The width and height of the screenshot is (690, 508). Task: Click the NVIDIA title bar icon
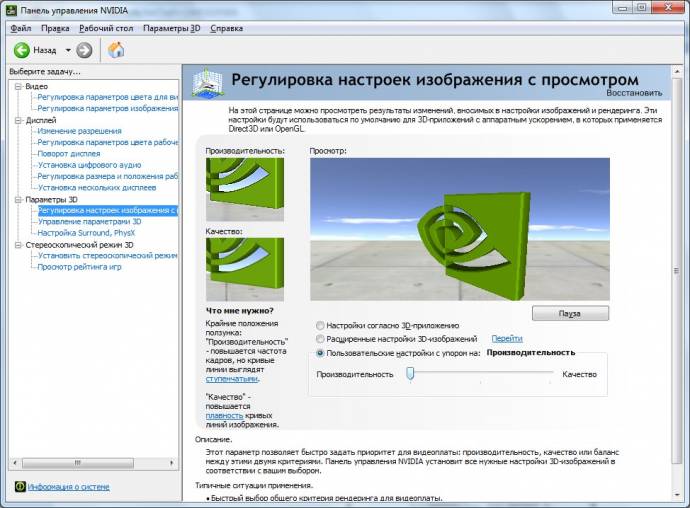pyautogui.click(x=11, y=10)
